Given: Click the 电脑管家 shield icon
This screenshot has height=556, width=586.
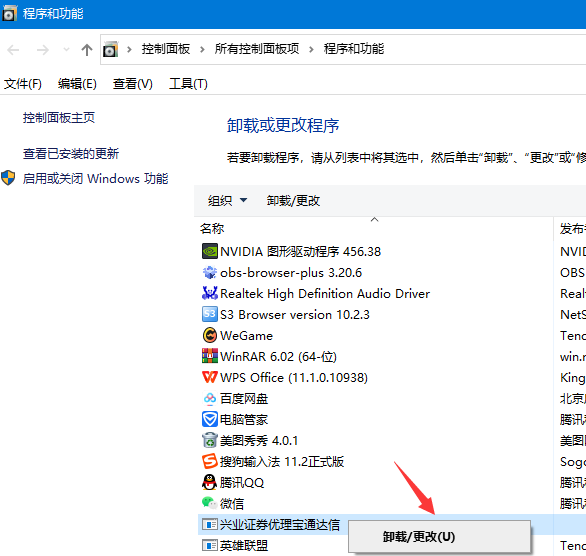Looking at the screenshot, I should point(210,419).
